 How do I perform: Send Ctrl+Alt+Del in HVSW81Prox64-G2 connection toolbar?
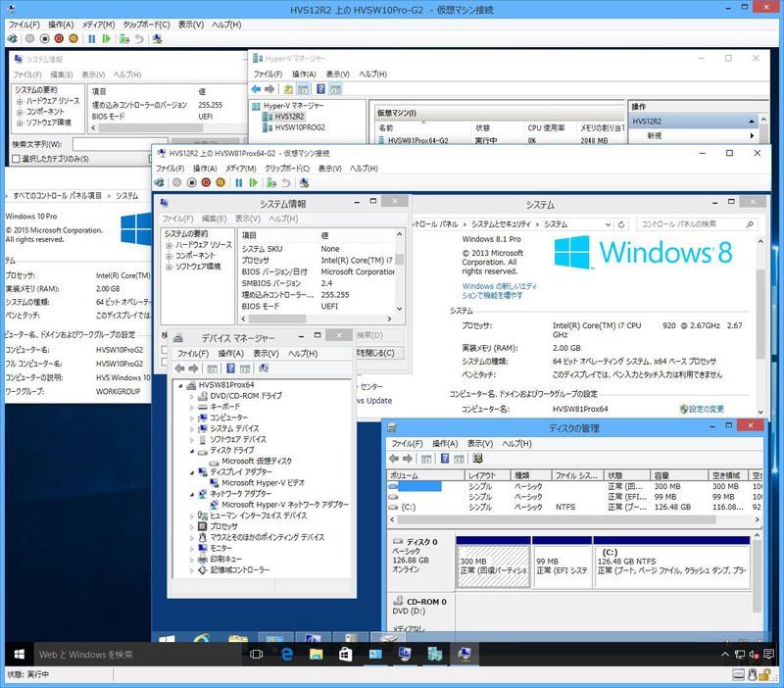[x=160, y=182]
